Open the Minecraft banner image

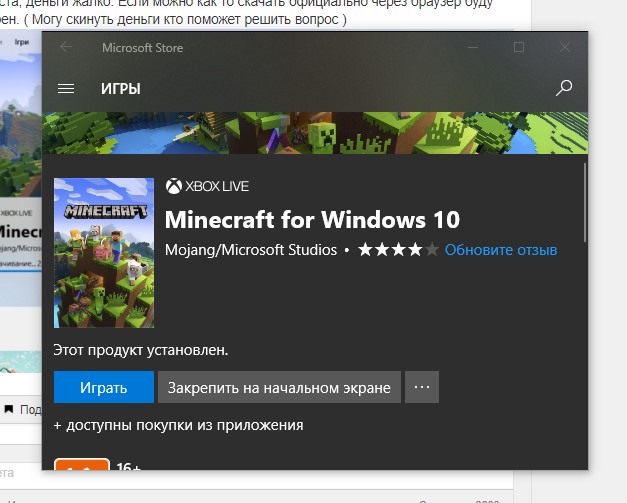[x=315, y=133]
